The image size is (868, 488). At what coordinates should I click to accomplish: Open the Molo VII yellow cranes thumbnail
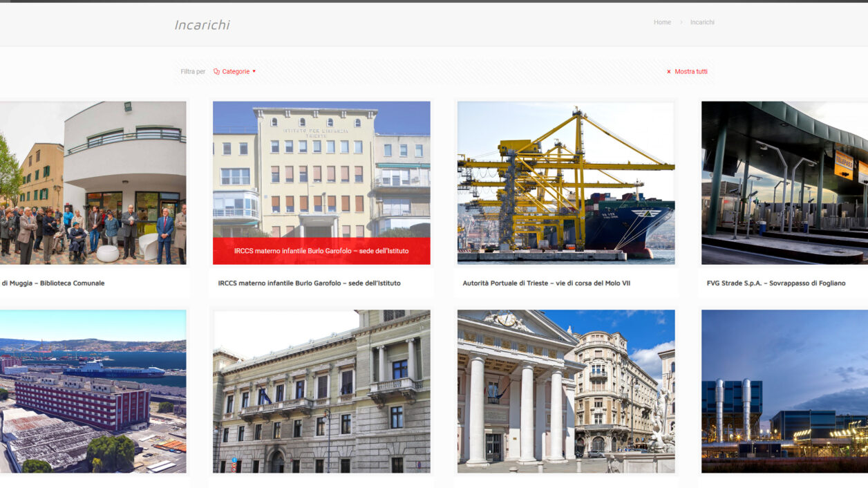[x=565, y=182]
